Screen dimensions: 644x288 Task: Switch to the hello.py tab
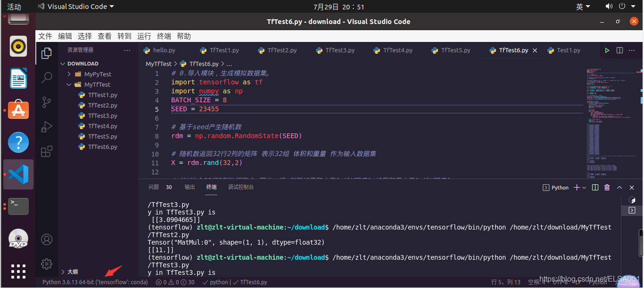[164, 50]
